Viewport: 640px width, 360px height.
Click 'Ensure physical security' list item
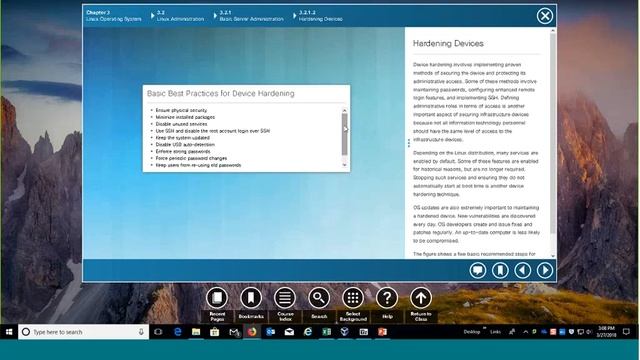click(x=181, y=110)
